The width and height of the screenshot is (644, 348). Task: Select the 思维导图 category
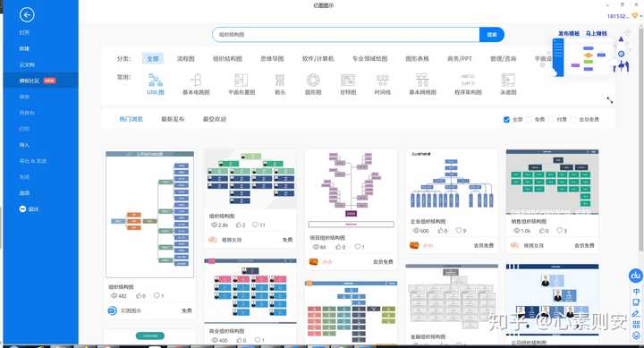(x=272, y=59)
